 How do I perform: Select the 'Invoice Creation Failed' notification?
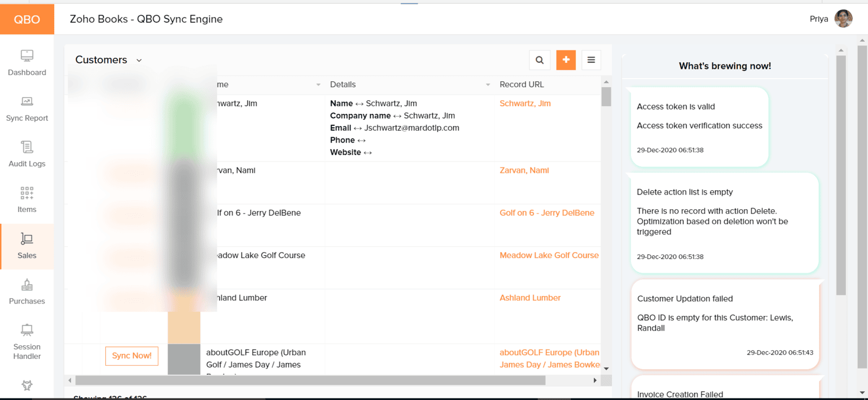point(725,388)
